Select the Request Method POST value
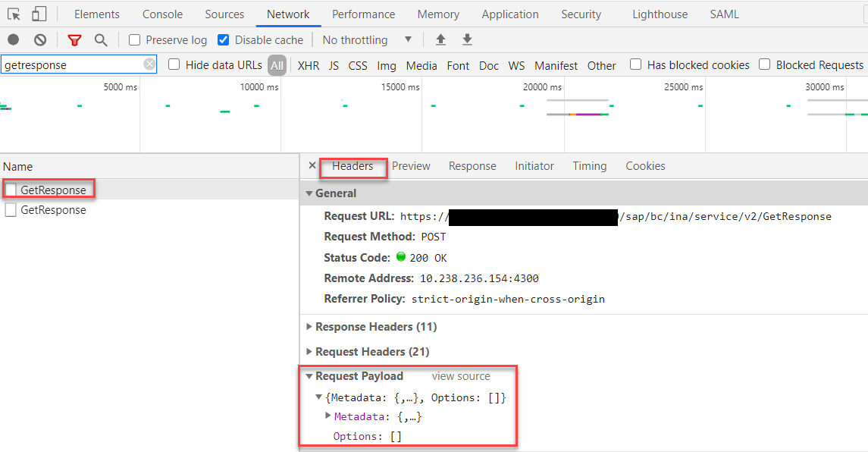The width and height of the screenshot is (868, 452). pyautogui.click(x=434, y=237)
